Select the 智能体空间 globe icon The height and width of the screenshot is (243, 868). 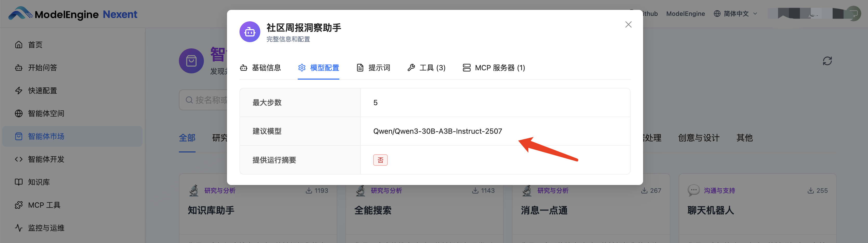(19, 113)
